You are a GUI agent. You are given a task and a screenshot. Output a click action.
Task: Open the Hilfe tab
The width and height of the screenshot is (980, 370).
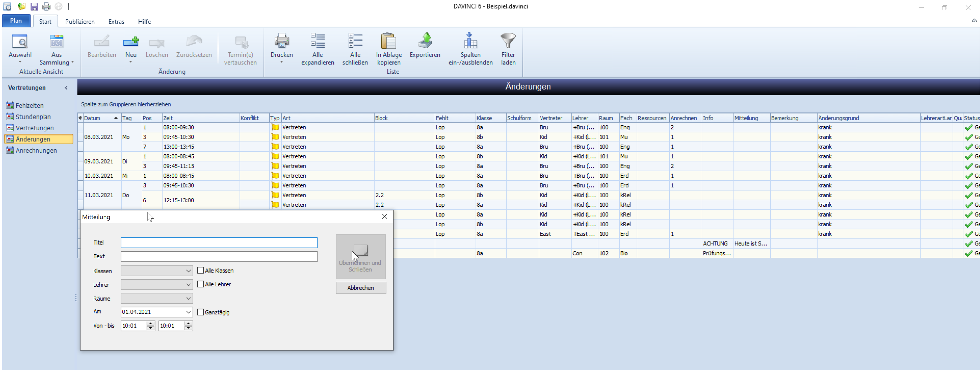(144, 22)
